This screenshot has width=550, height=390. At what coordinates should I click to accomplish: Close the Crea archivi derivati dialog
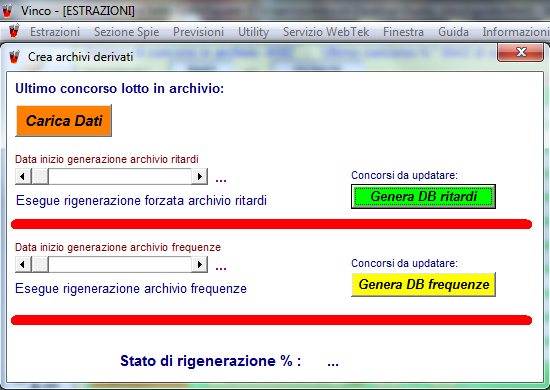521,53
